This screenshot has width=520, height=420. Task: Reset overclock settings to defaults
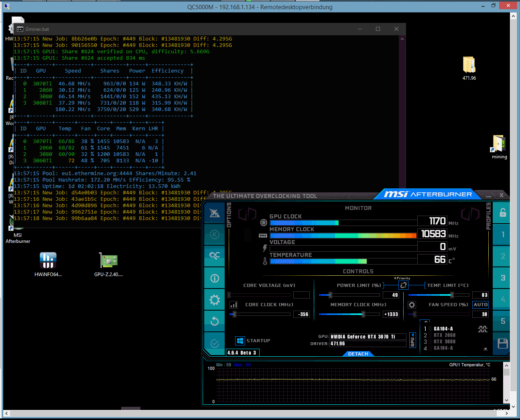pos(214,321)
